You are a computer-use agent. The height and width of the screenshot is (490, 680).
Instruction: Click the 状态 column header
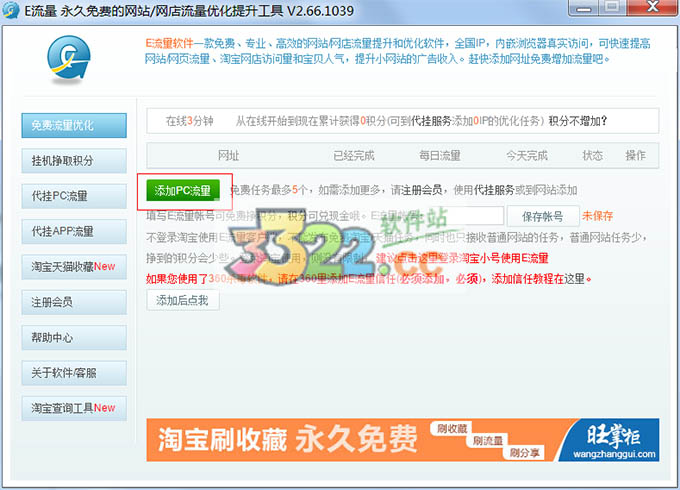coord(592,155)
